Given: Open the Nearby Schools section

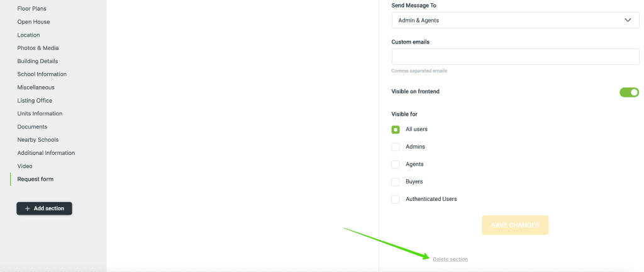Looking at the screenshot, I should [38, 140].
